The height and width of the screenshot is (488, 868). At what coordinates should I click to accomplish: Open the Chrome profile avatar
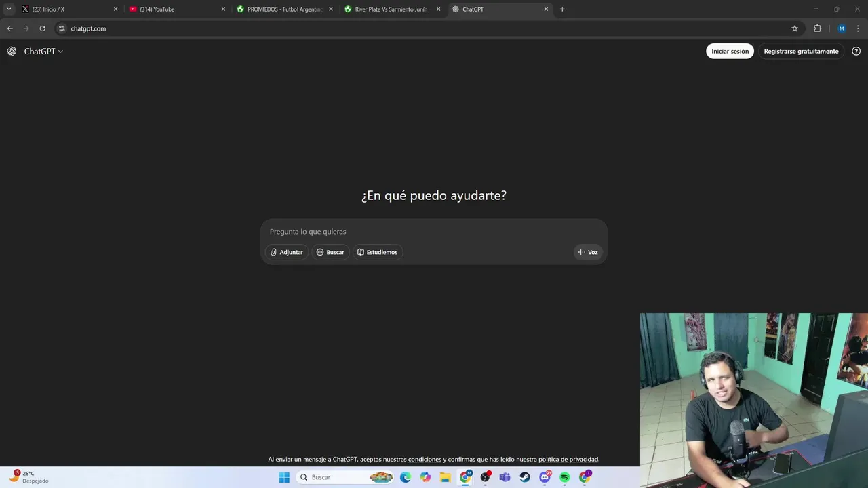(x=842, y=28)
